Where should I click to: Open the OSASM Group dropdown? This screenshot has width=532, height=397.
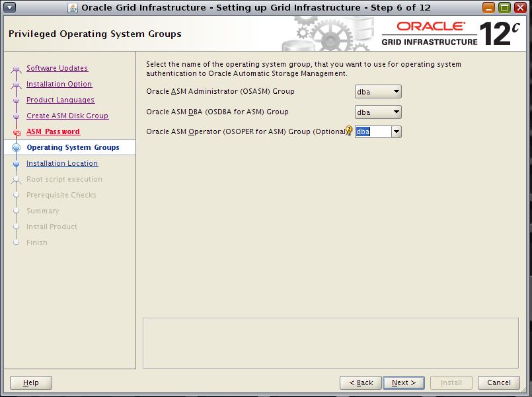(x=378, y=92)
